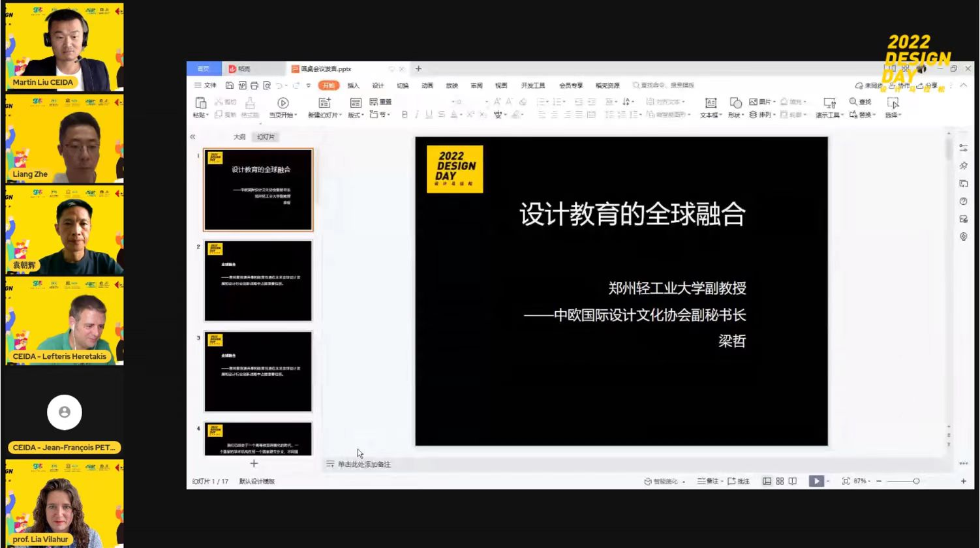Click the print icon in quick access toolbar
Viewport: 980px width, 548px height.
[254, 85]
